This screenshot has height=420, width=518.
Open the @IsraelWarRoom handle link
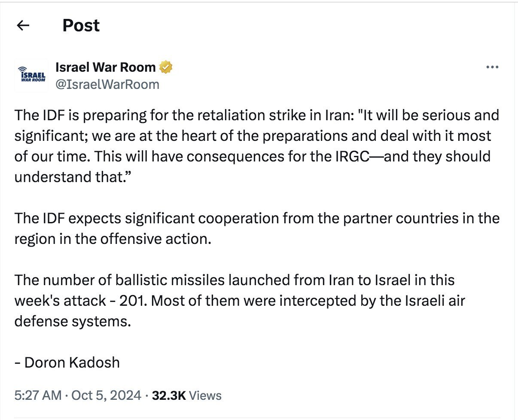[107, 84]
